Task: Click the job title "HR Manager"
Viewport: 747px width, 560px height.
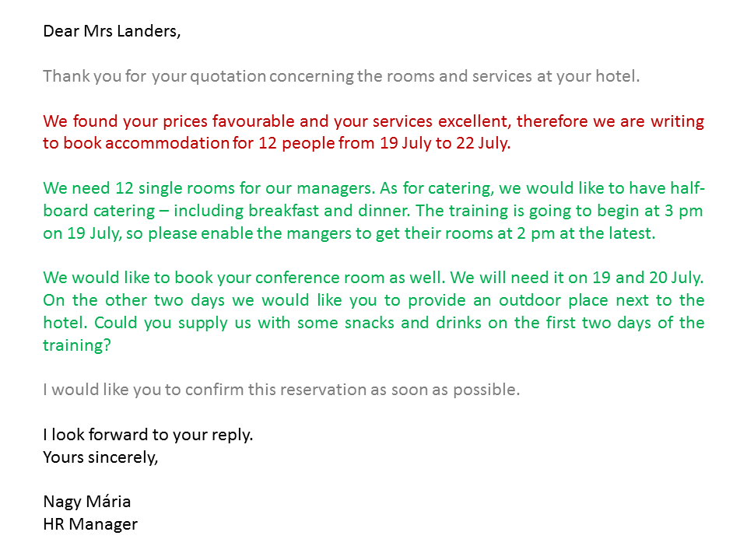Action: (x=90, y=524)
